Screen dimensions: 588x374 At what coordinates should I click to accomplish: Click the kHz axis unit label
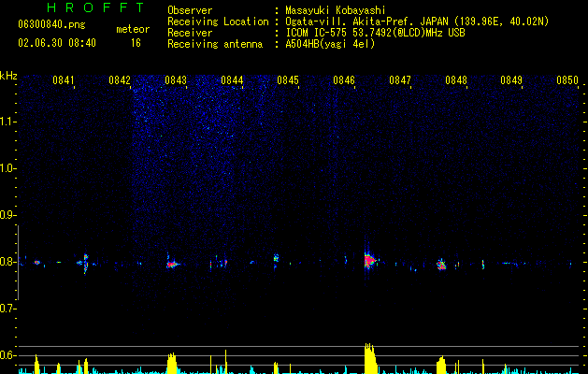8,76
